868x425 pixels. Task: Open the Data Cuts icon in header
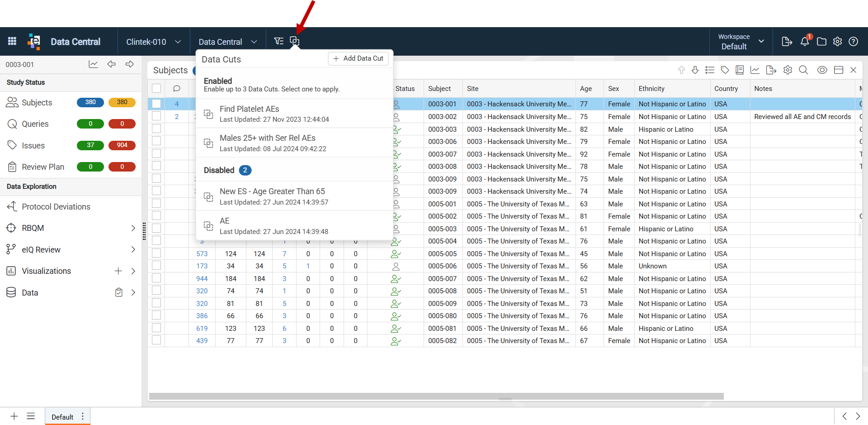(x=294, y=41)
